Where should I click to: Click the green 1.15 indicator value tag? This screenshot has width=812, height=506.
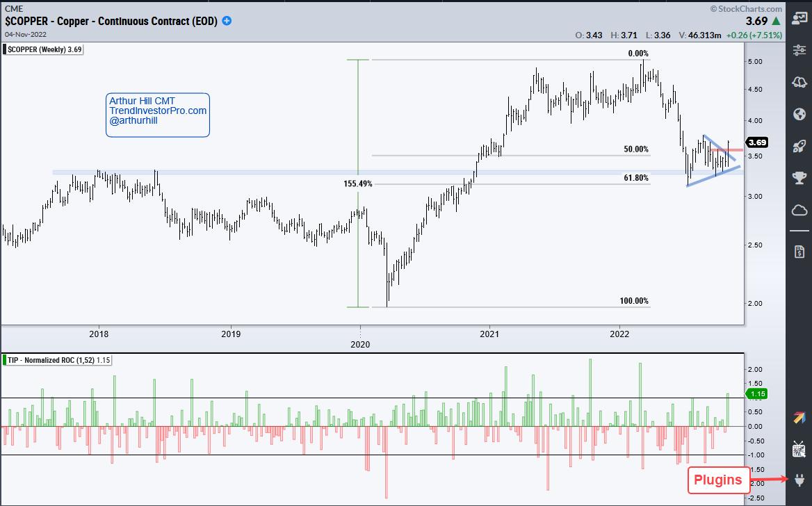(755, 394)
